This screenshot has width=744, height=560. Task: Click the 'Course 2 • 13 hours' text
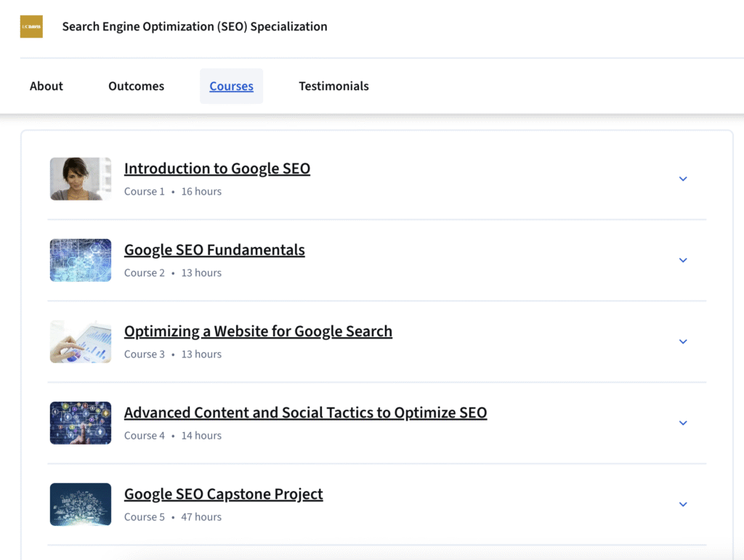pyautogui.click(x=173, y=272)
